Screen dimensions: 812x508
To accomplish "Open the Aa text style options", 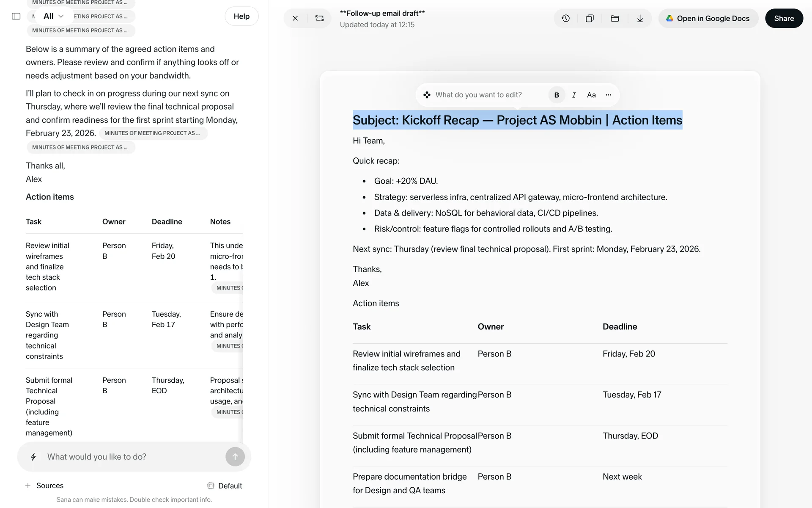I will point(591,95).
